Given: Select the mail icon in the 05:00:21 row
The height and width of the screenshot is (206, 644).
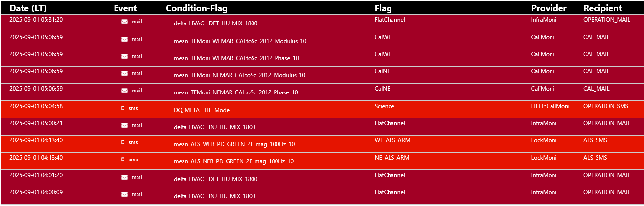Looking at the screenshot, I should pyautogui.click(x=124, y=125).
